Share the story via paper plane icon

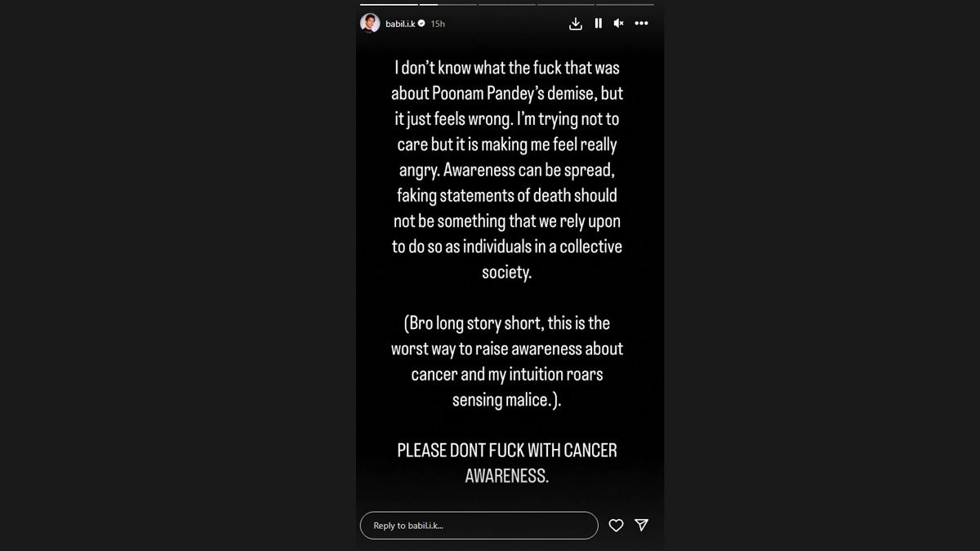[642, 525]
